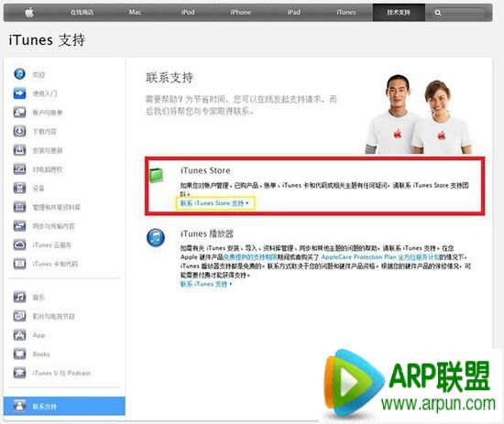Open the iPhone navigation tab
Screen dimensions: 504x424
(240, 12)
